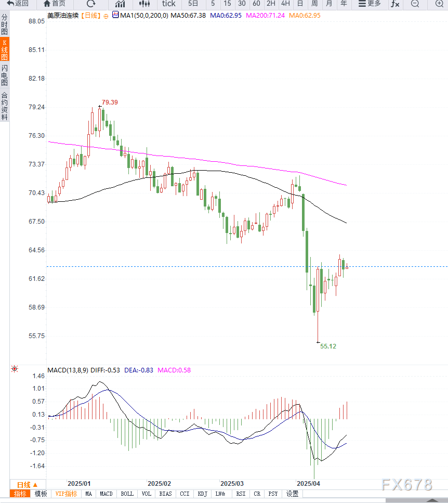Image resolution: width=448 pixels, height=503 pixels.
Task: Click the horizontal scrollbar thumb at bottom
Action: click(417, 500)
